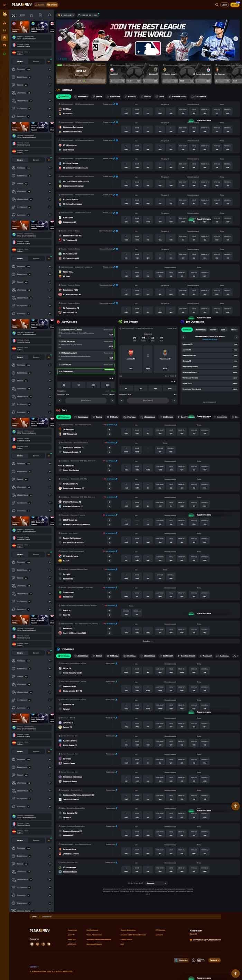Pick Aston Villa in Top Outrights list
Viewport: 242px width, 980px height.
[x=210, y=384]
